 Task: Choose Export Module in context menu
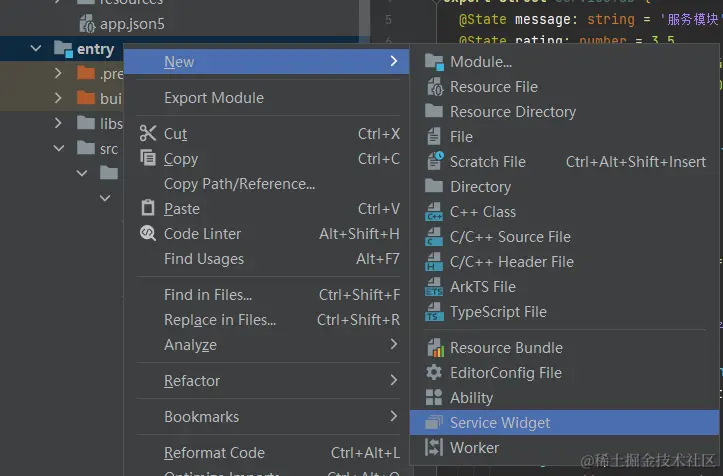tap(213, 98)
